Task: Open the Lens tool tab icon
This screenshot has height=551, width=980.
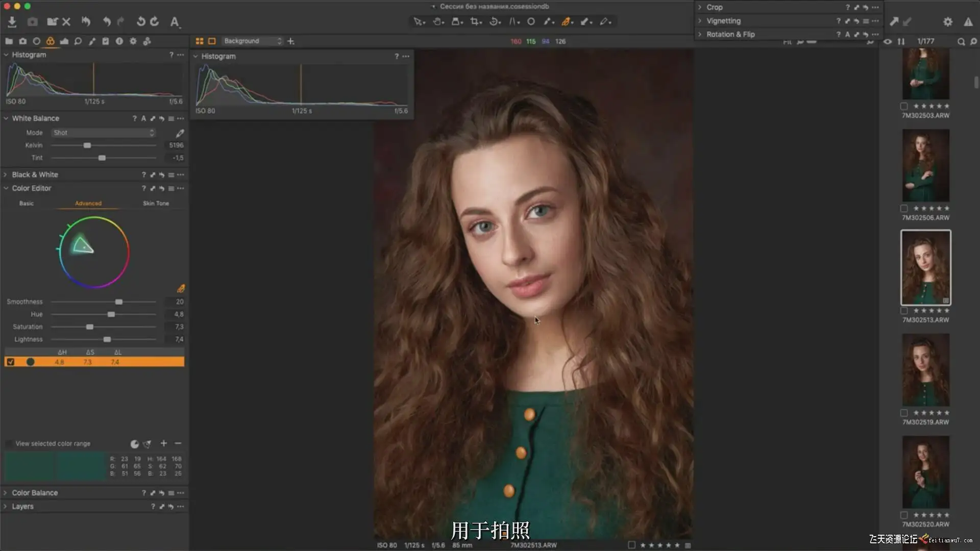Action: point(37,41)
